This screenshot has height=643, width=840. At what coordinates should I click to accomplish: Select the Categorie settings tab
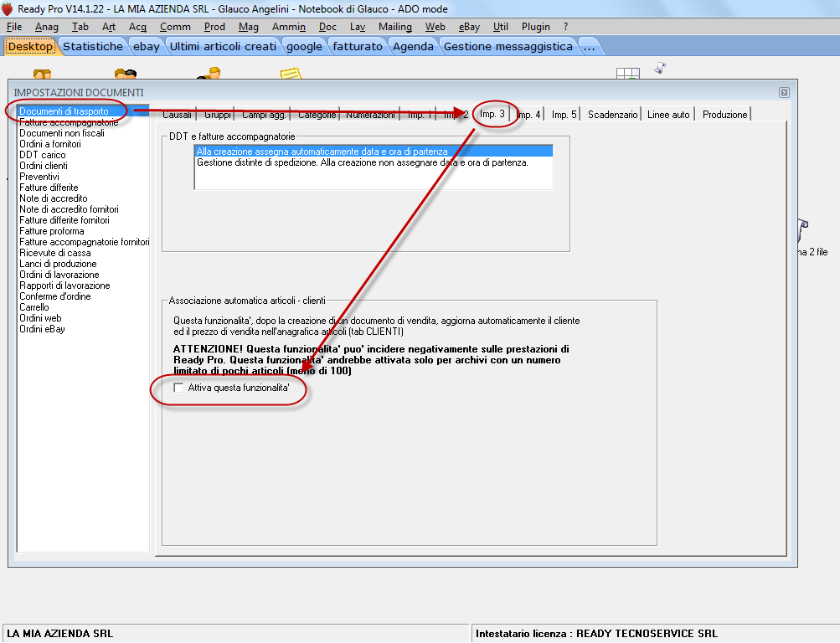317,115
